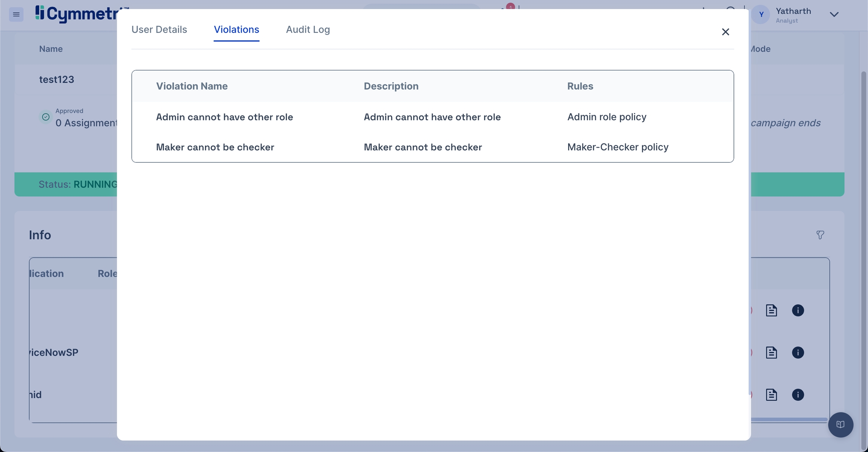Click info icon in last row
This screenshot has width=868, height=452.
[798, 395]
